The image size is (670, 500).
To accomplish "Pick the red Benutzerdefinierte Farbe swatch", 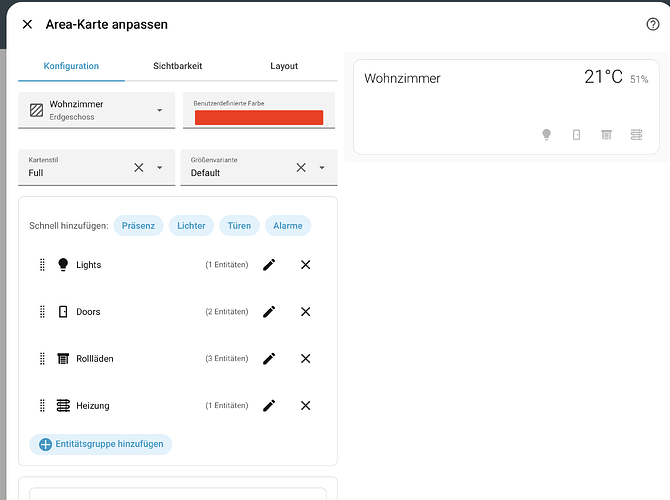I will click(x=259, y=118).
